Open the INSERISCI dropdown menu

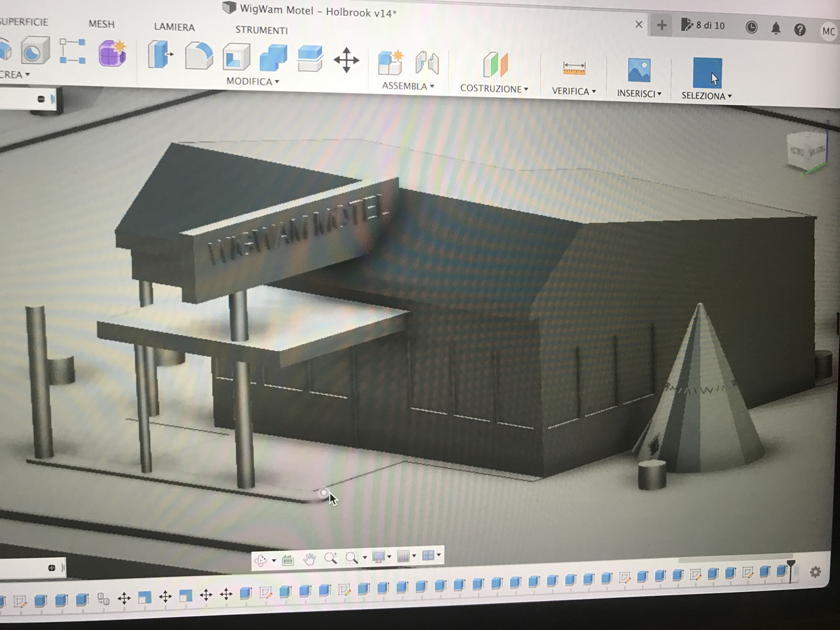point(639,94)
